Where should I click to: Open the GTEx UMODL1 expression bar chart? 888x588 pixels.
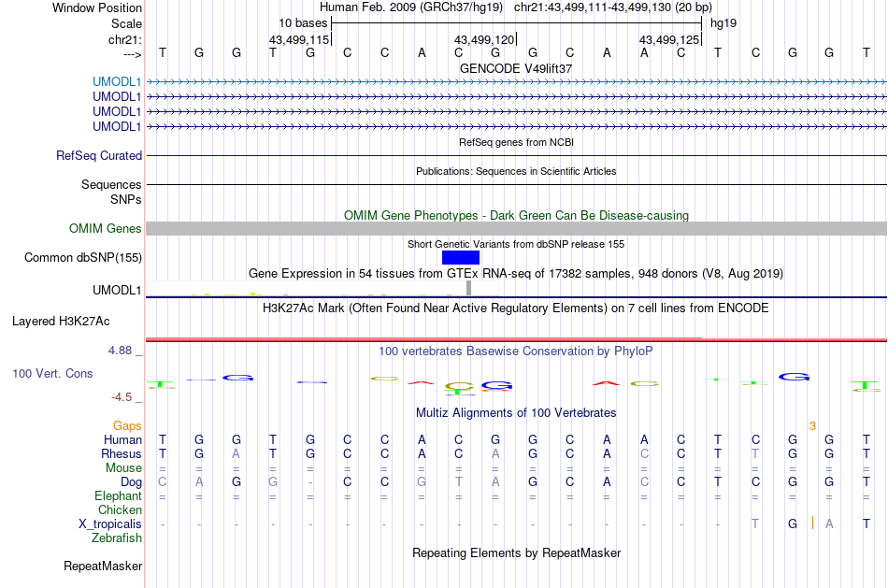[x=322, y=288]
